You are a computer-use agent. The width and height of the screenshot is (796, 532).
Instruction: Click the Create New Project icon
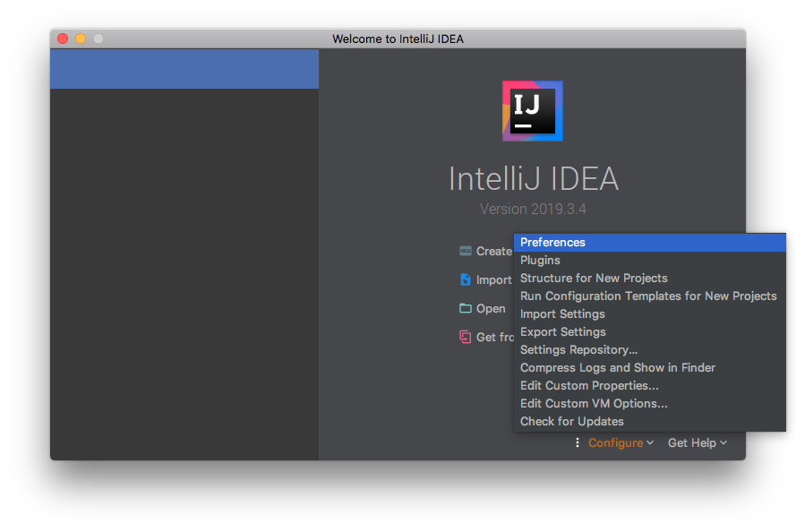(x=466, y=252)
